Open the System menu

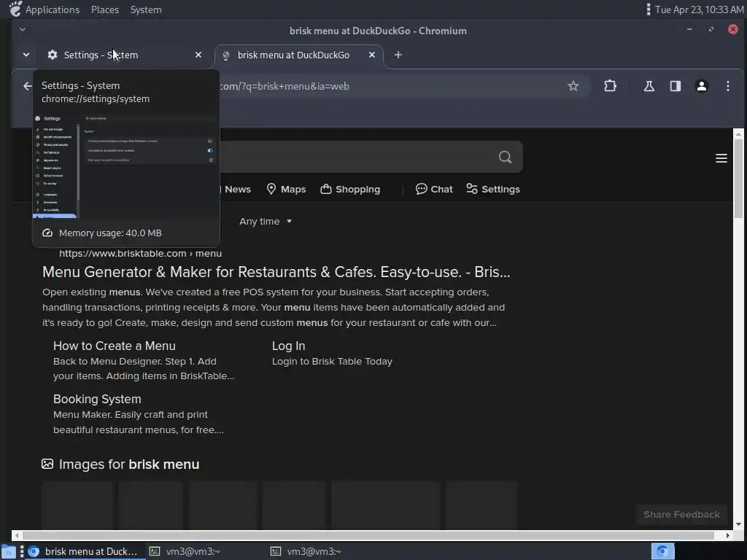pyautogui.click(x=146, y=9)
